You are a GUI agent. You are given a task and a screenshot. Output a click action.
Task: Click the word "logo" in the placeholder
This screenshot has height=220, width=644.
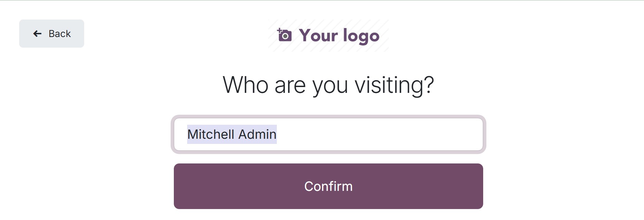click(361, 36)
